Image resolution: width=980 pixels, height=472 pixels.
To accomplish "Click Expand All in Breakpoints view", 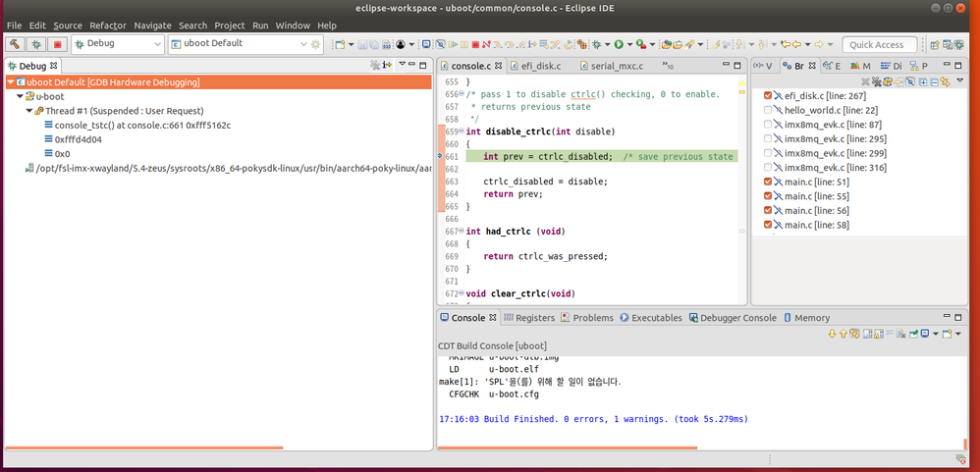I will pos(922,81).
